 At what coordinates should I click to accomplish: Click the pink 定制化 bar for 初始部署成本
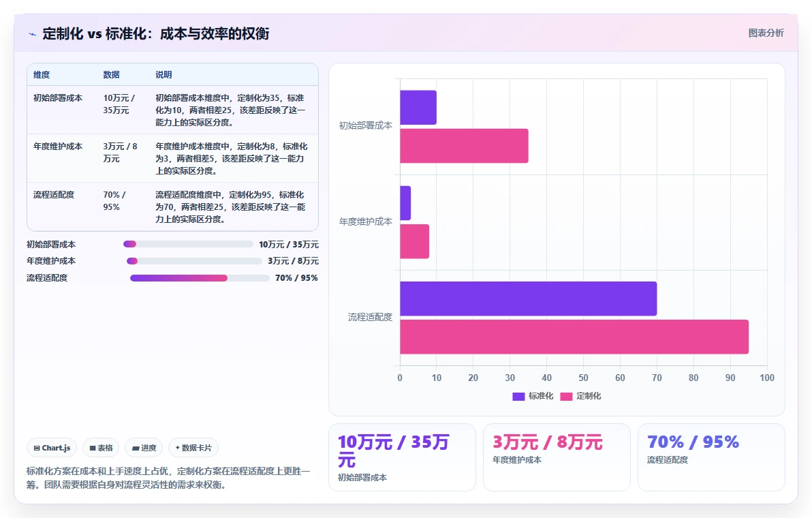pos(464,146)
